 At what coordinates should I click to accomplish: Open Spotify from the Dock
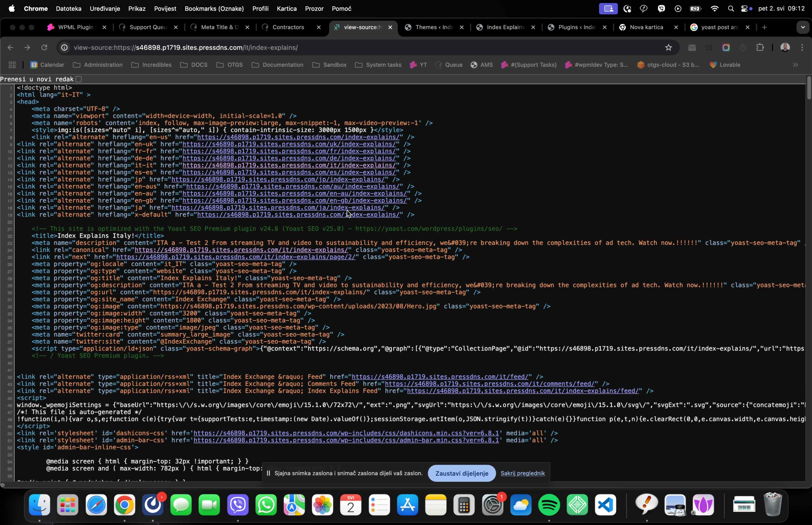coord(549,505)
